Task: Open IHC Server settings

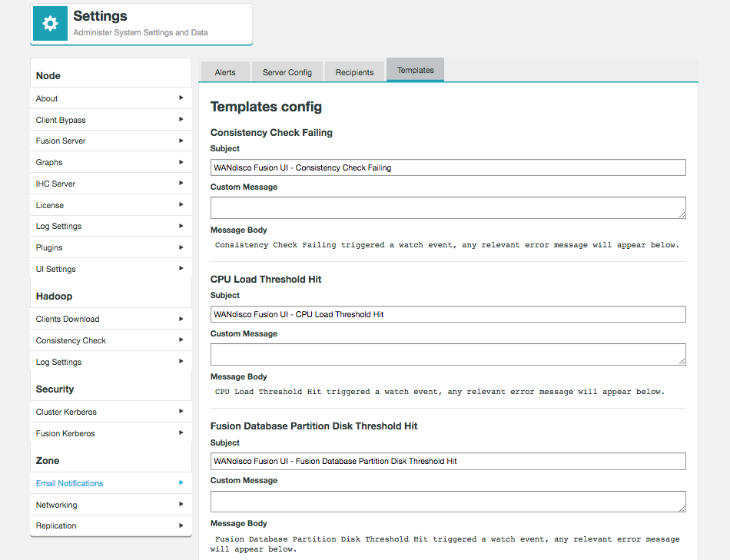Action: pyautogui.click(x=111, y=184)
